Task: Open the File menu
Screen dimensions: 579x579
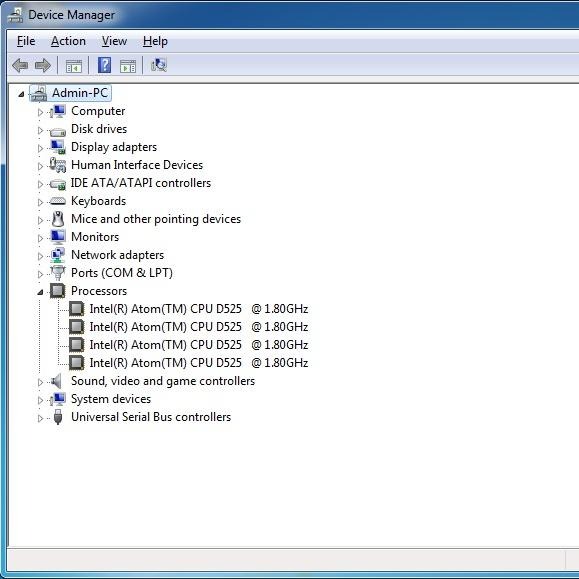Action: pyautogui.click(x=26, y=41)
